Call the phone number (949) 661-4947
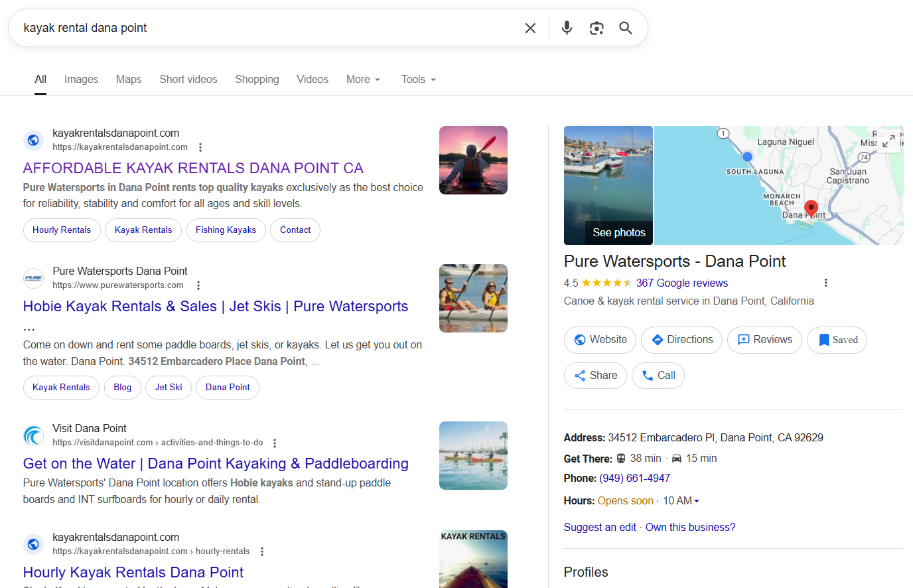This screenshot has height=588, width=913. pyautogui.click(x=634, y=478)
